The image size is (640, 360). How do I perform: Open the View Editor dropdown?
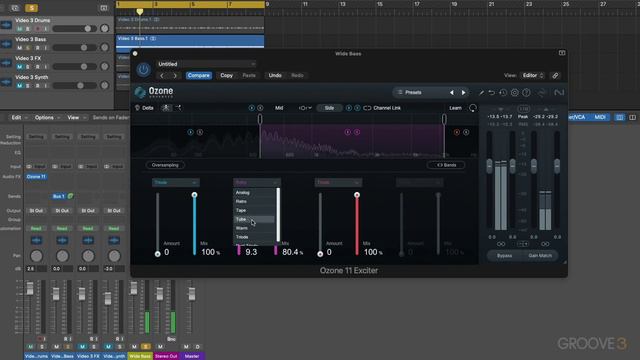coord(533,76)
